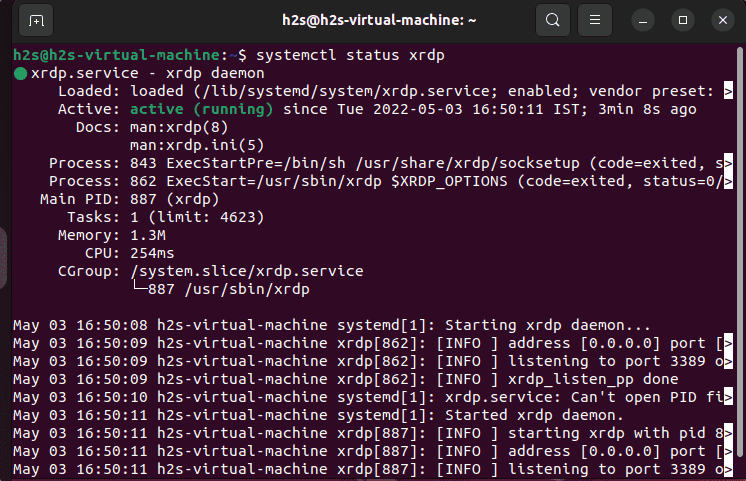This screenshot has width=746, height=481.
Task: Minimize the terminal window
Action: (643, 20)
